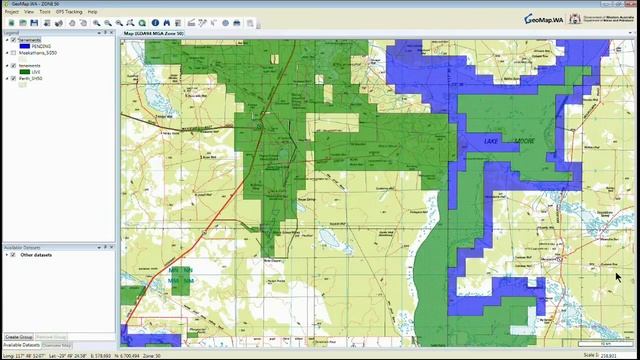Screen dimensions: 640x360
Task: Select the Perth_SH50 layer name
Action: coord(31,78)
